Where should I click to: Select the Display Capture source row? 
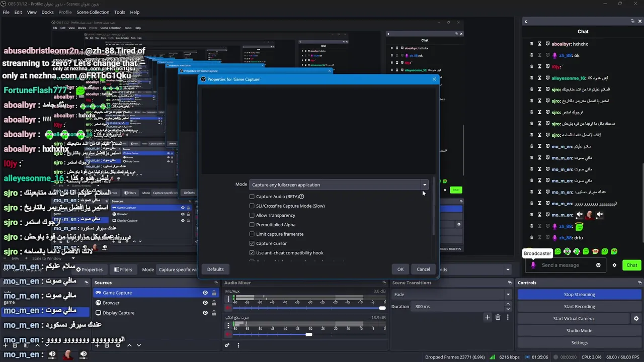point(157,313)
